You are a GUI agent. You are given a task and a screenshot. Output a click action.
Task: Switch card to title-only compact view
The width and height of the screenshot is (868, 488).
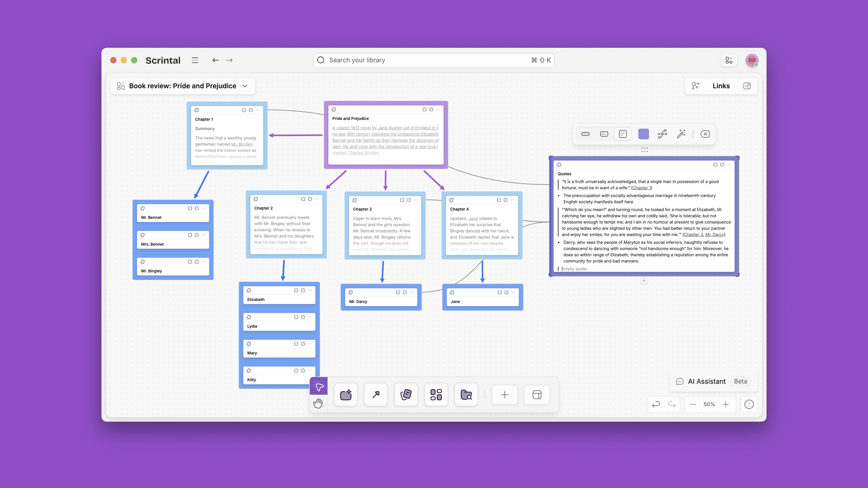point(585,134)
